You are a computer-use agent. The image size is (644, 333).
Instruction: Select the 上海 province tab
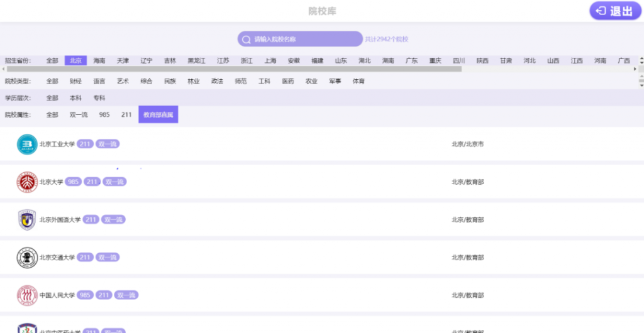pyautogui.click(x=270, y=61)
